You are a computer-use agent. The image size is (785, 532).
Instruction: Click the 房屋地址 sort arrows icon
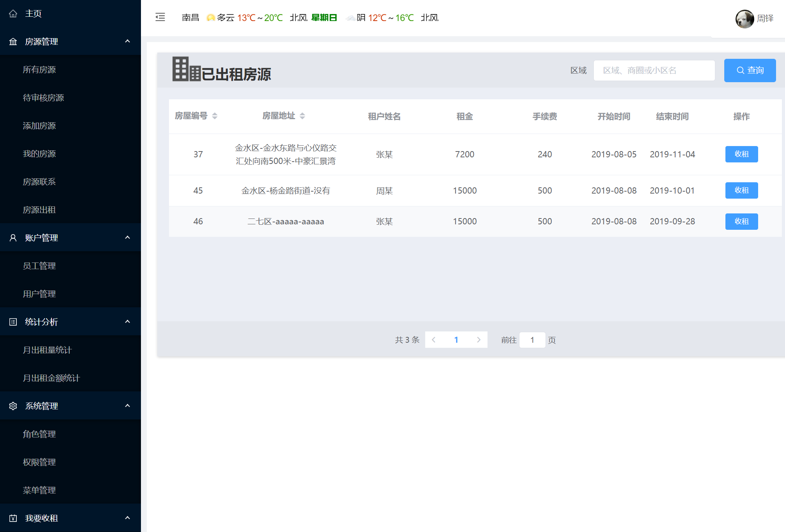[x=302, y=116]
